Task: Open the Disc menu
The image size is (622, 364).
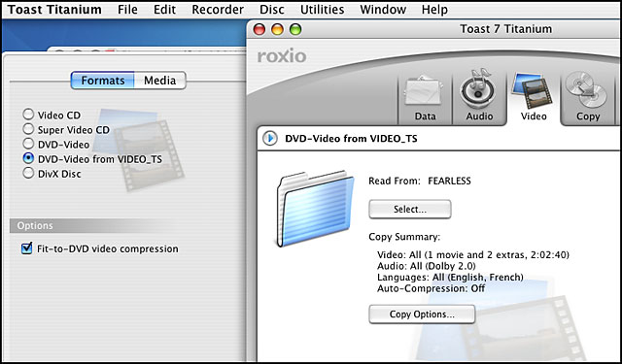Action: 272,10
